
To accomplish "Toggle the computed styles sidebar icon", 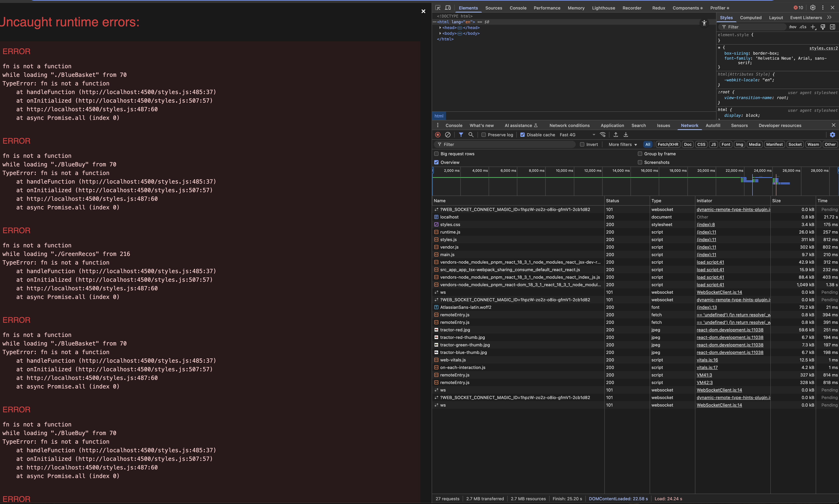I will (833, 27).
